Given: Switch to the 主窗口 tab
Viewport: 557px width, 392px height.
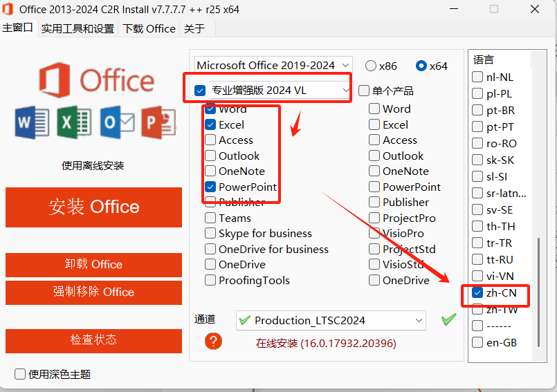Looking at the screenshot, I should click(18, 28).
